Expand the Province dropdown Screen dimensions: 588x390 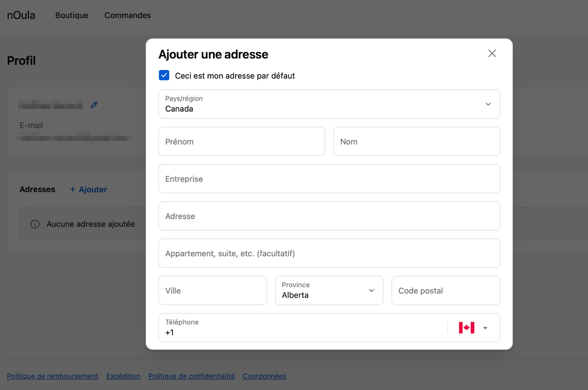click(x=329, y=290)
